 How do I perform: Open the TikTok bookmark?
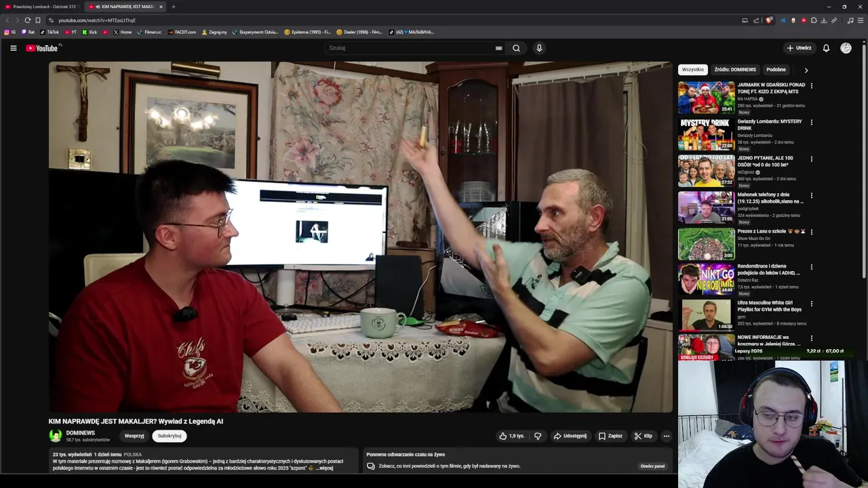click(50, 32)
